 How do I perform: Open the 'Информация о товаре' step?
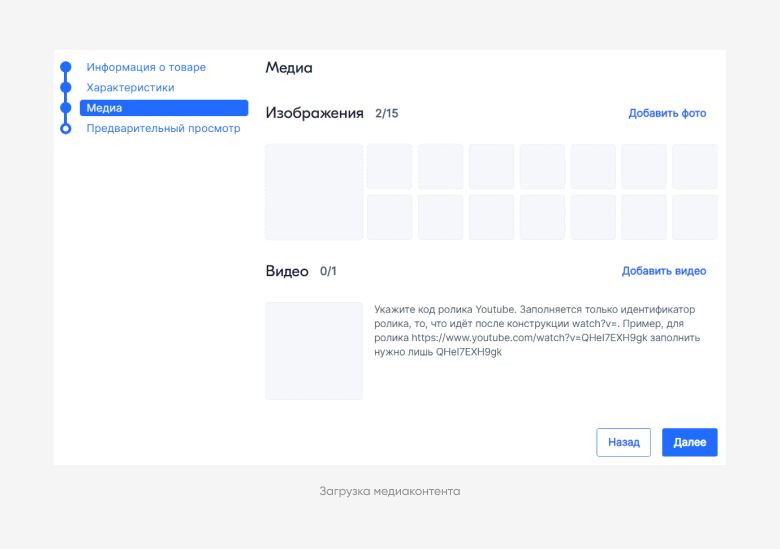tap(146, 67)
